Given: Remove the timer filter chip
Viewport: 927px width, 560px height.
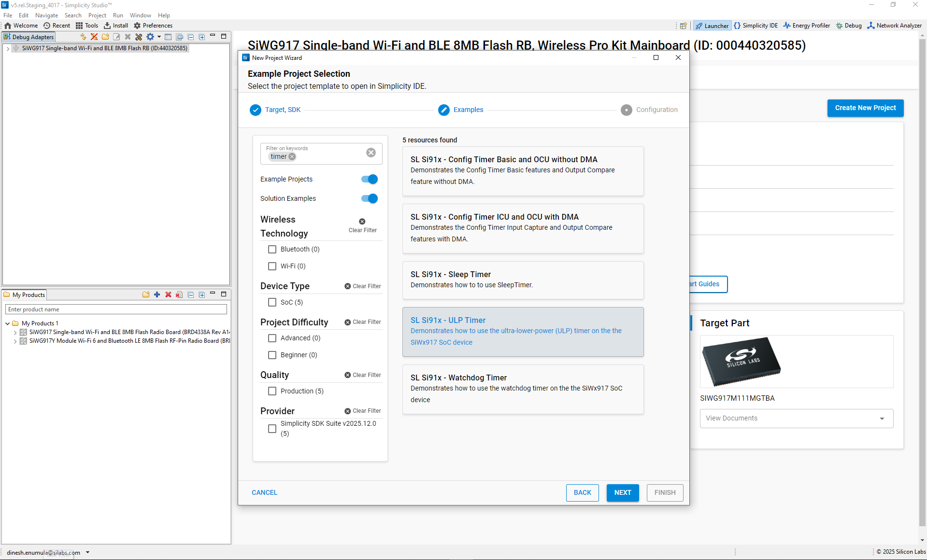Looking at the screenshot, I should 292,157.
